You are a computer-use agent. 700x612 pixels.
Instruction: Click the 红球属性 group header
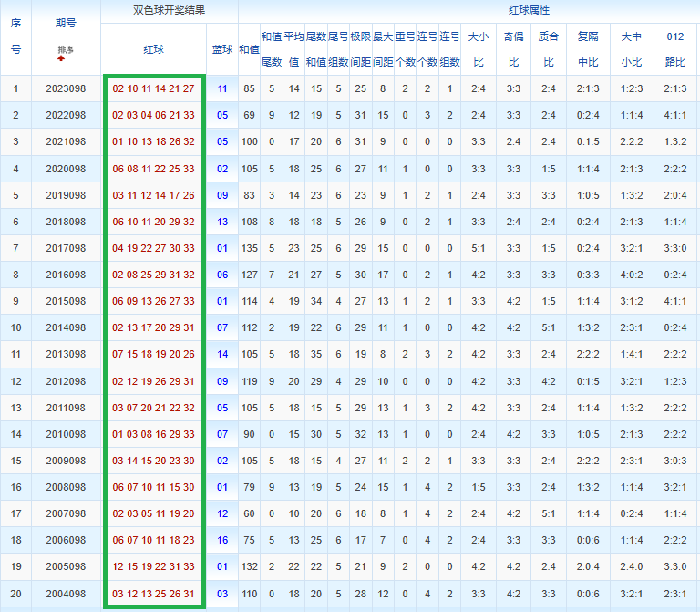pos(529,10)
